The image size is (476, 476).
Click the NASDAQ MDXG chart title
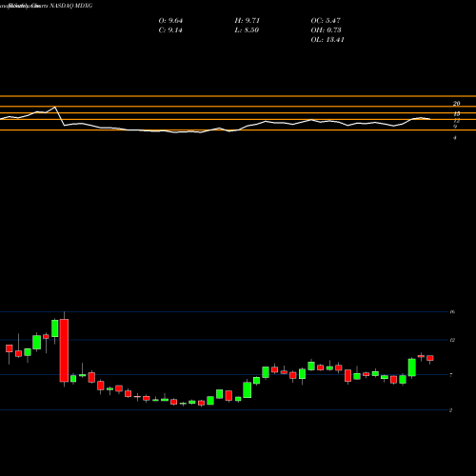pyautogui.click(x=71, y=6)
